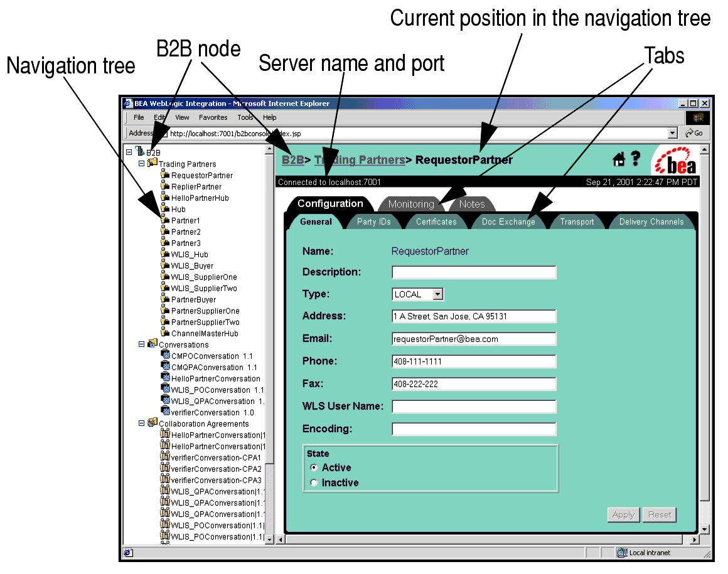Open the View menu
Image resolution: width=728 pixels, height=574 pixels.
182,117
